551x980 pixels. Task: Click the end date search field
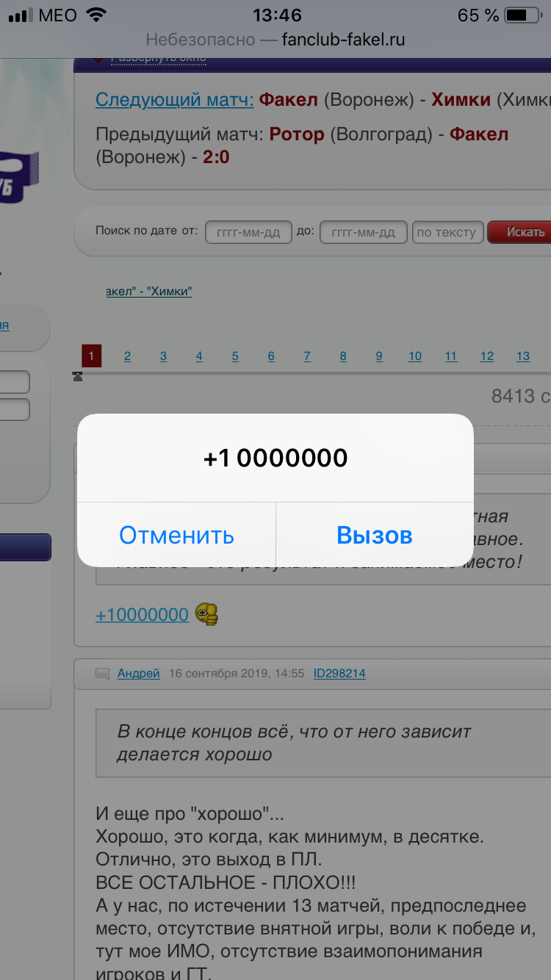click(x=364, y=232)
